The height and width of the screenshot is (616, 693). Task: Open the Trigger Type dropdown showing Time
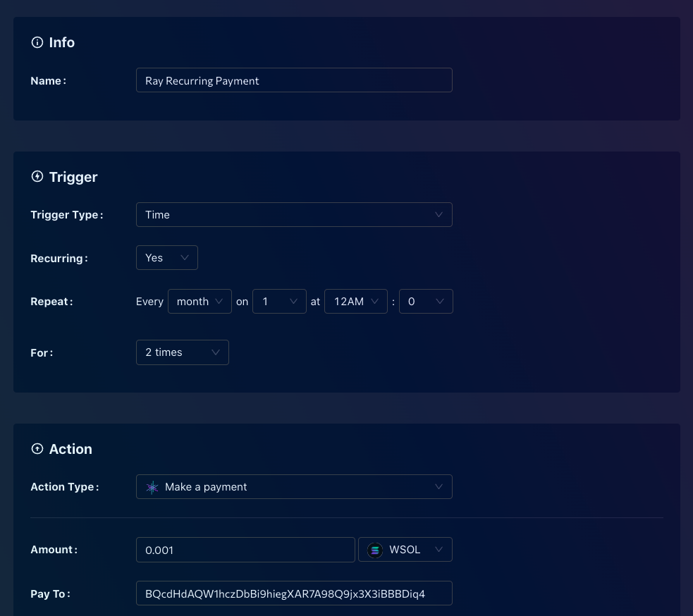click(294, 214)
